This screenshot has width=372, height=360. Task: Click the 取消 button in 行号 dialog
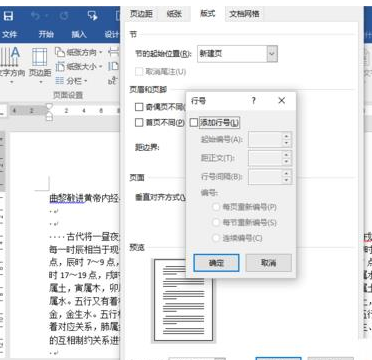point(269,263)
